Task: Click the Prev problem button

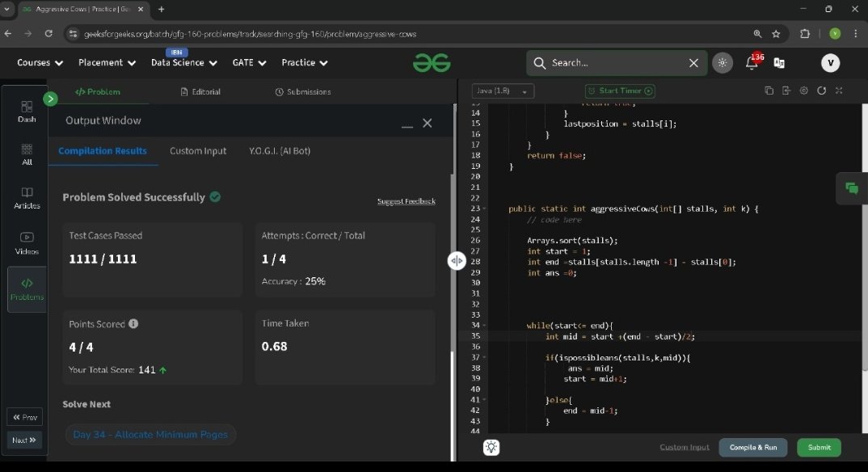Action: tap(25, 417)
